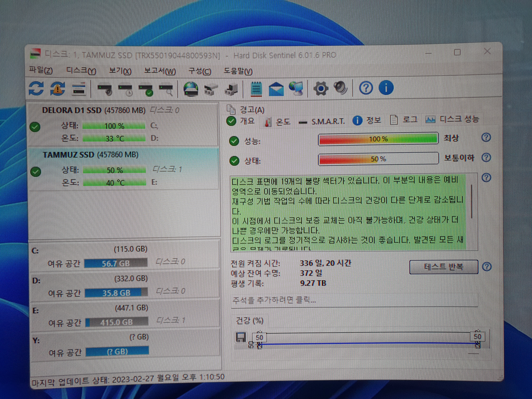Click the 건강 (%) graph label
Screen dimensions: 532x399
[250, 321]
